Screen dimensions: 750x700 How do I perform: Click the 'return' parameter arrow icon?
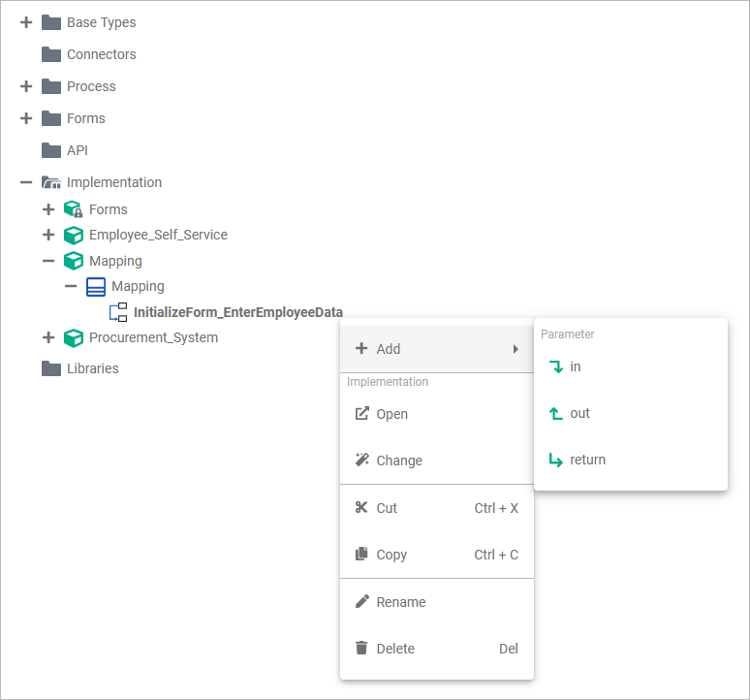pyautogui.click(x=555, y=460)
